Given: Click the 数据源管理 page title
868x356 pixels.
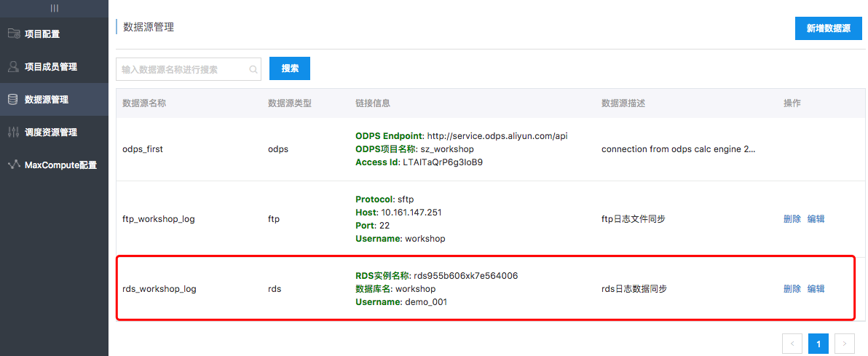Looking at the screenshot, I should [x=149, y=27].
